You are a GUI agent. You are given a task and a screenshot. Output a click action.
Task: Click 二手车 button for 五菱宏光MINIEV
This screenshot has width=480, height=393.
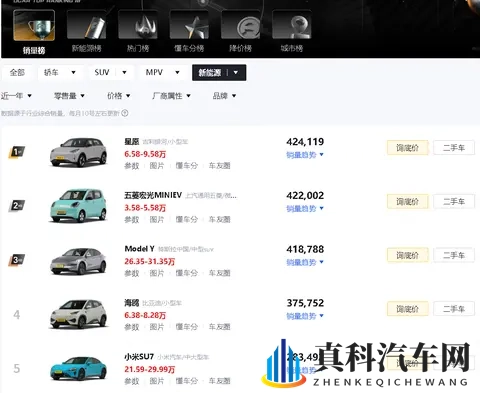pyautogui.click(x=454, y=202)
